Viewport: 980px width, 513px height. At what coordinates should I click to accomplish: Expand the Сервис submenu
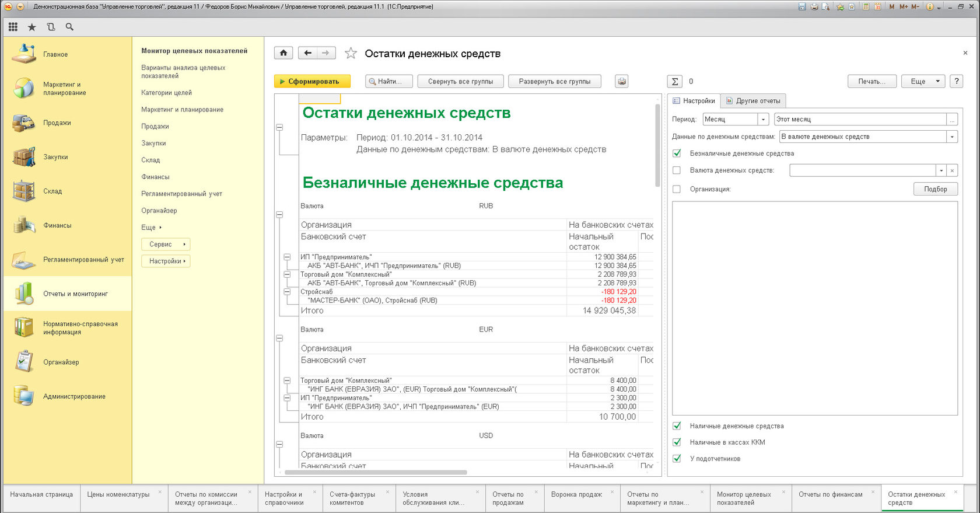(x=166, y=245)
